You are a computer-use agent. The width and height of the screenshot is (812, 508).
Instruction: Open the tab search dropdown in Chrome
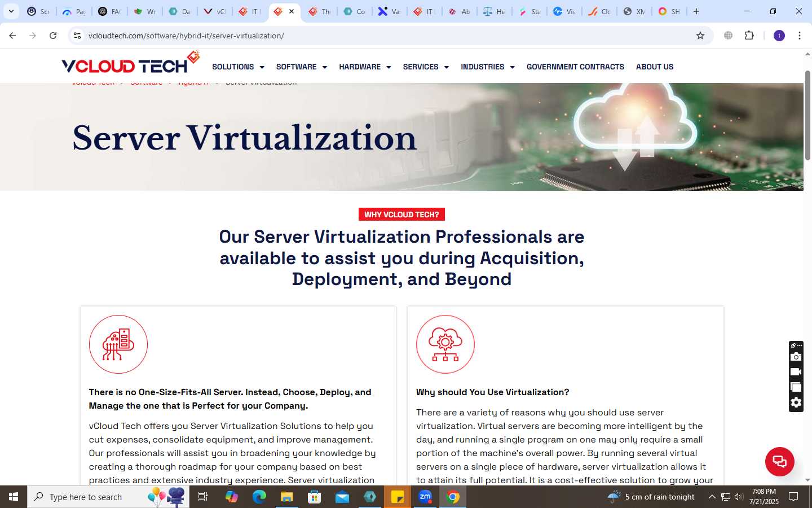pyautogui.click(x=11, y=11)
